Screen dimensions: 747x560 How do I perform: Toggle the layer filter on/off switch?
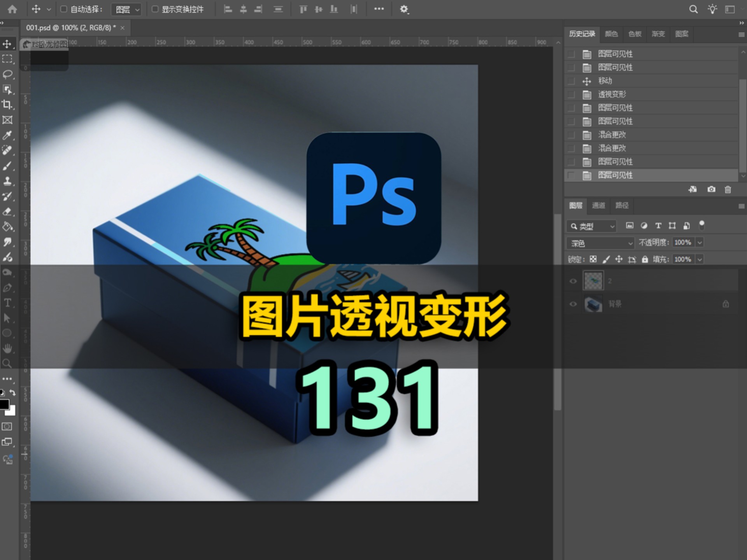[x=702, y=225]
